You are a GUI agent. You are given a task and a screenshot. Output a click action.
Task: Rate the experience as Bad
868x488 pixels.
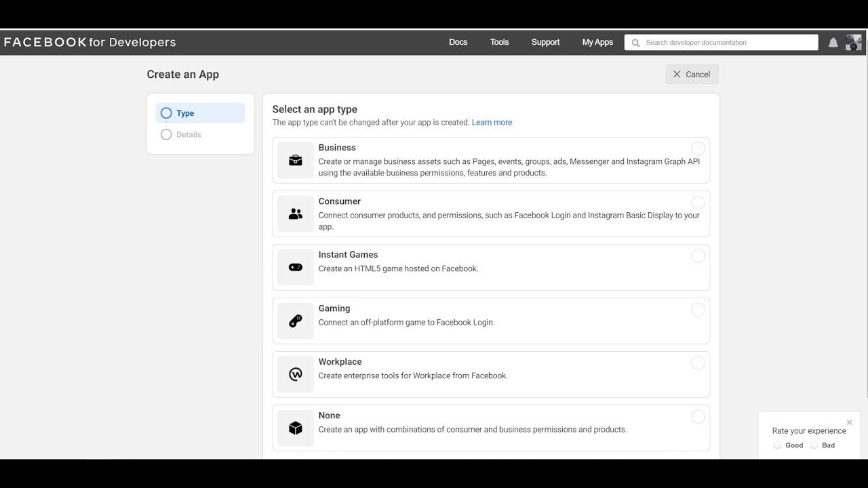(x=814, y=445)
